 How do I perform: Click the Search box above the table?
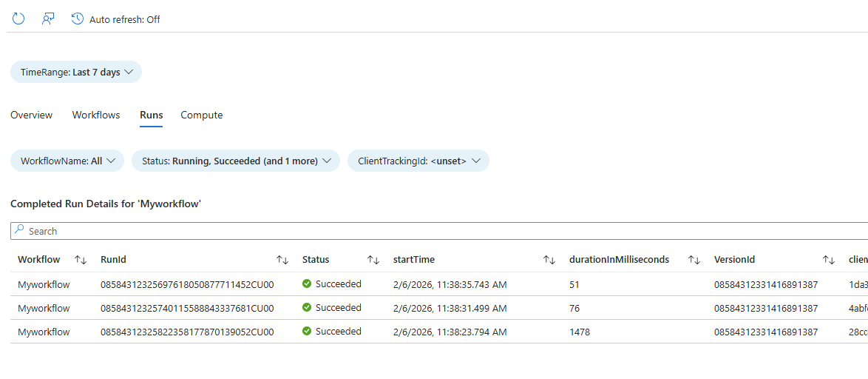(x=436, y=231)
